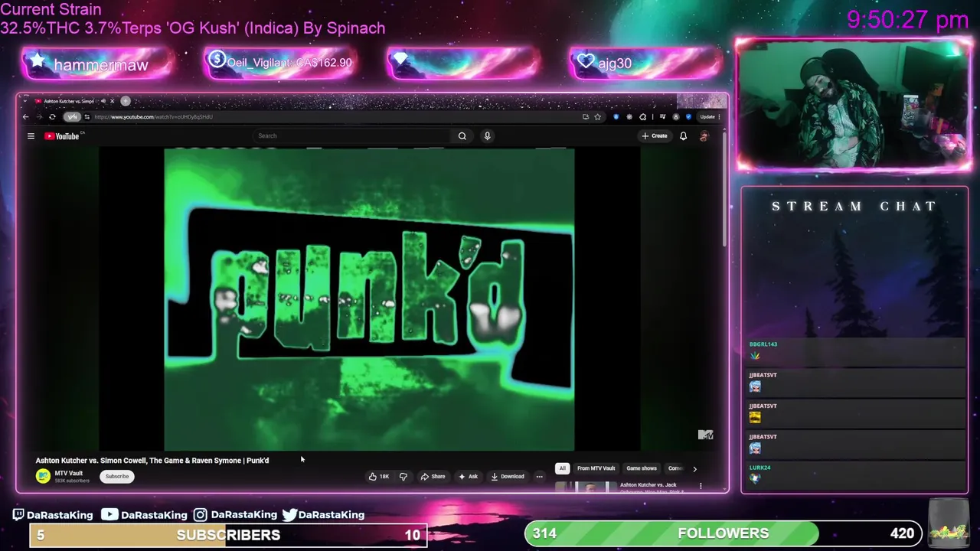Click the ajg30 overlay label
The height and width of the screenshot is (551, 980).
[x=615, y=64]
